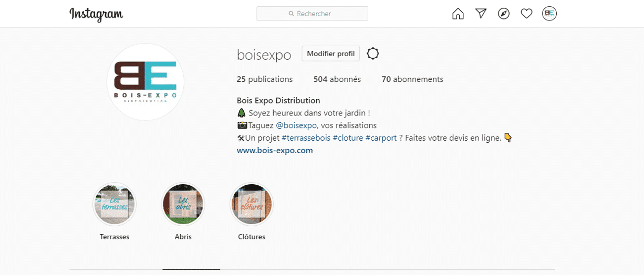
Task: Go to the Instagram home feed icon
Action: click(x=458, y=14)
